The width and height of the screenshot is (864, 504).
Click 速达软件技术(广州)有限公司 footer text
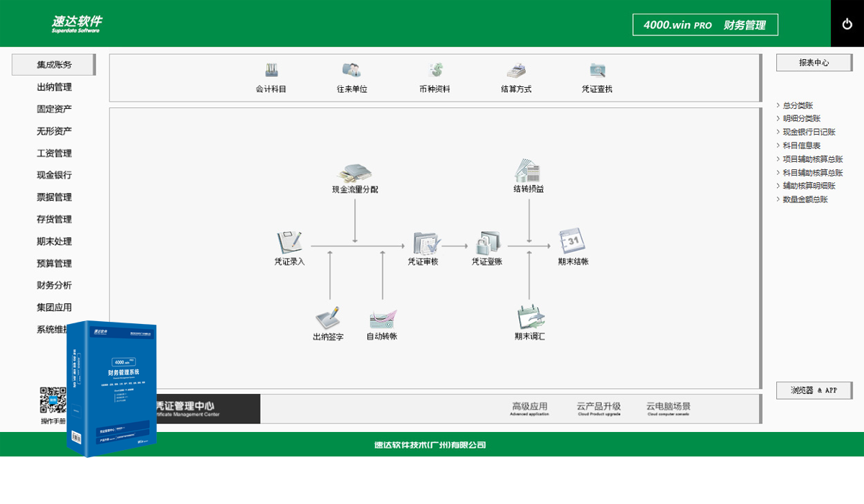point(430,445)
